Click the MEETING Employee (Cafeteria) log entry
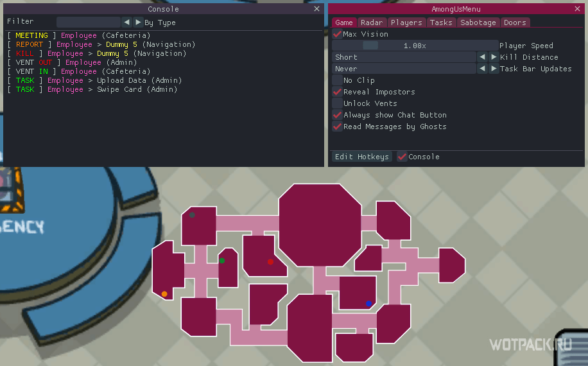The image size is (588, 366). point(79,35)
